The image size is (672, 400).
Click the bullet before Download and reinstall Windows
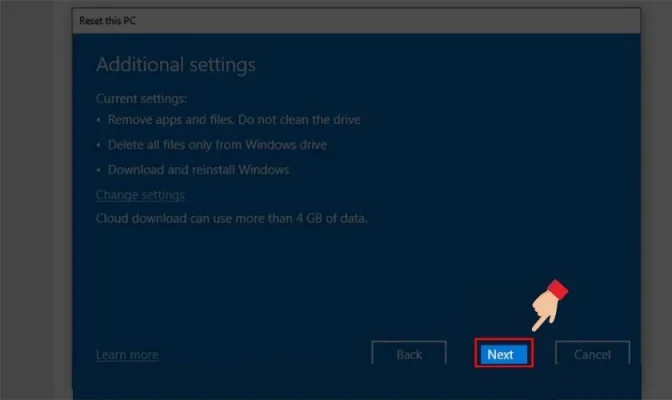pos(99,171)
